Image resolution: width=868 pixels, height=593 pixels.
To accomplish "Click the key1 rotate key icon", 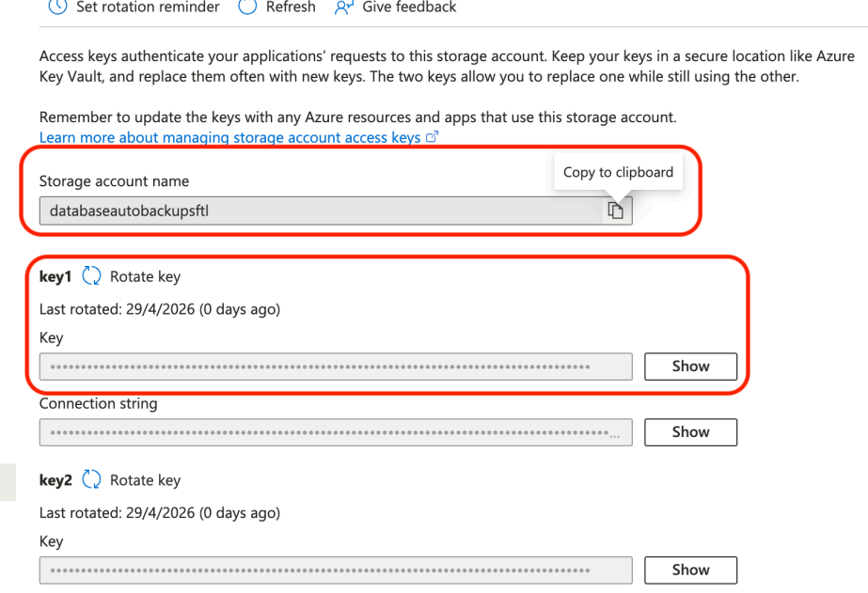I will point(91,276).
